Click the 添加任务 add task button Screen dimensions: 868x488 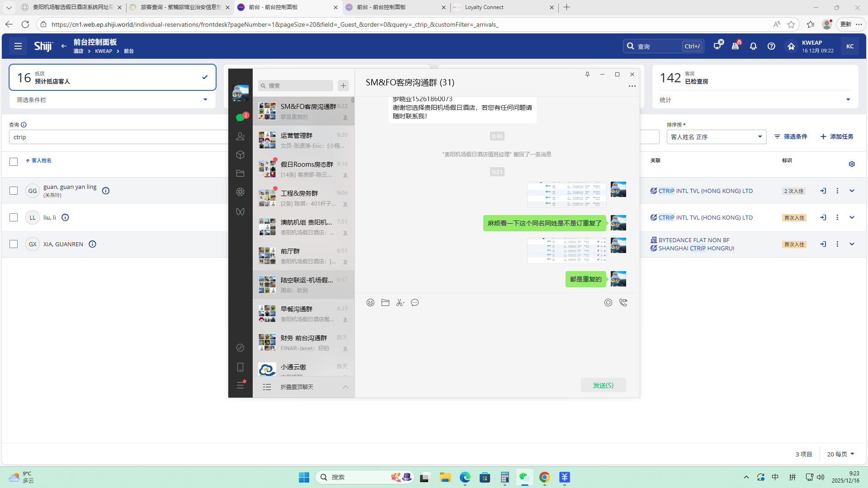click(837, 136)
